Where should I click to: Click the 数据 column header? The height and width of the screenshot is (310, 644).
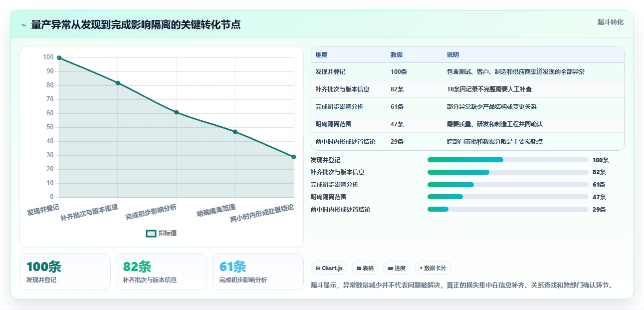[x=397, y=55]
